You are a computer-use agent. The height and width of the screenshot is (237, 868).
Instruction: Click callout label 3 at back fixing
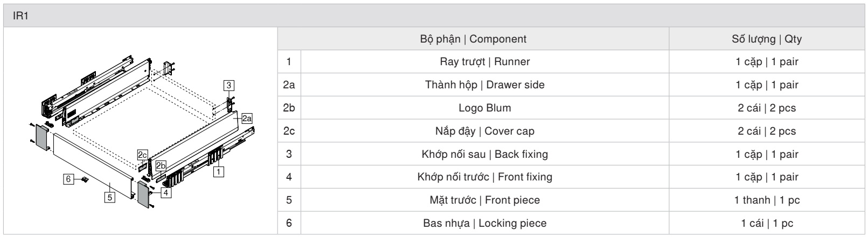point(229,85)
